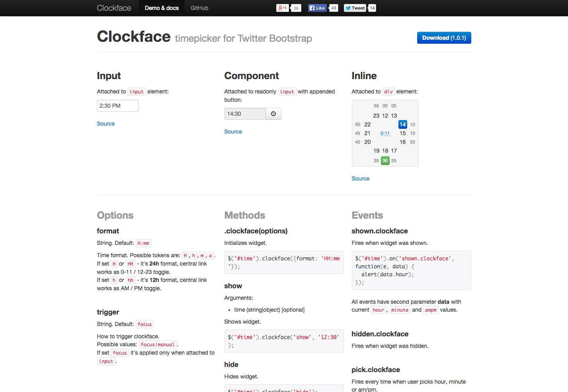568x392 pixels.
Task: Open the Source link under Component section
Action: tap(233, 132)
